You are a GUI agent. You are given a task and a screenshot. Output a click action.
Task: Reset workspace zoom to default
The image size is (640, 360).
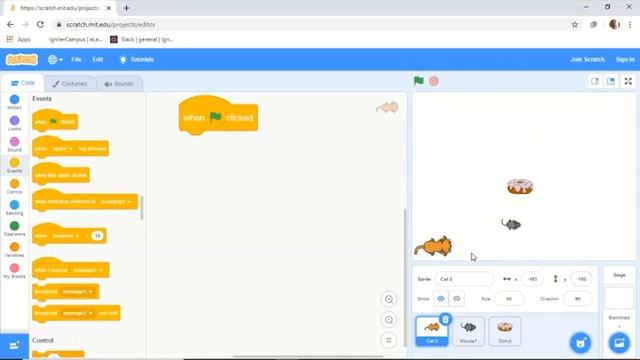point(389,340)
